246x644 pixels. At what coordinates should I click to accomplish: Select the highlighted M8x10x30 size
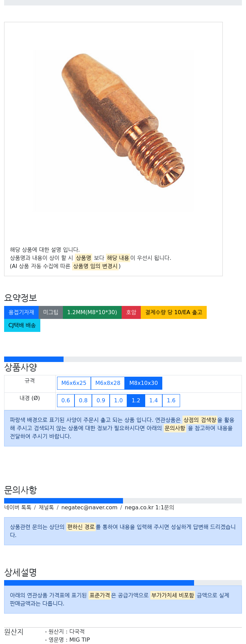143,383
